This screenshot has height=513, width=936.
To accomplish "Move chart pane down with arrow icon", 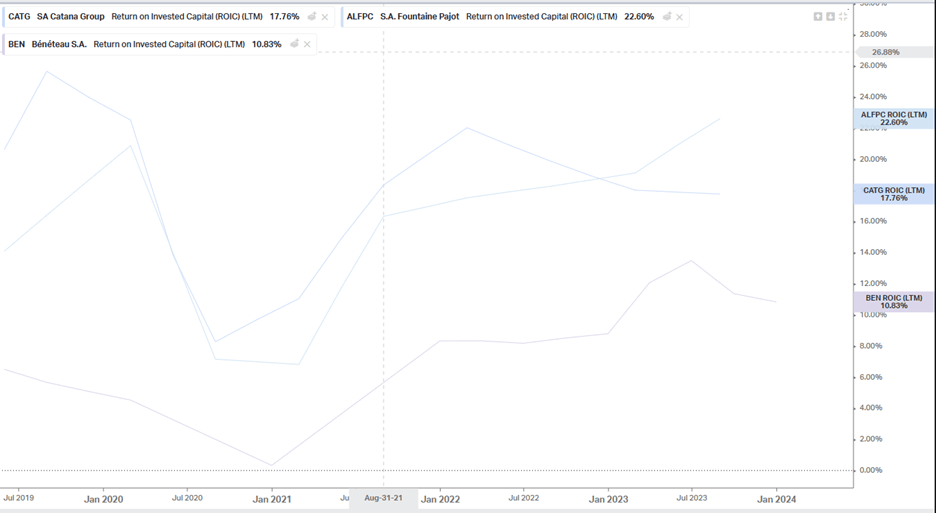I will 830,17.
